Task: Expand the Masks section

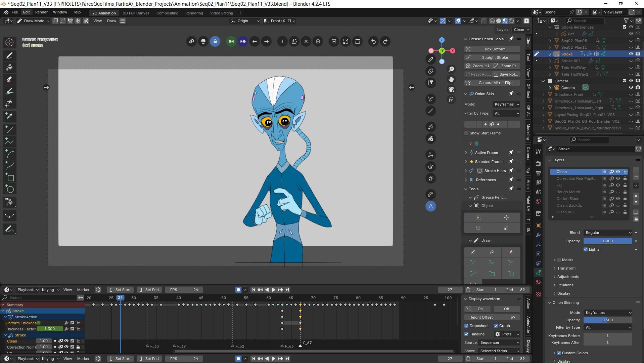Action: [x=554, y=260]
